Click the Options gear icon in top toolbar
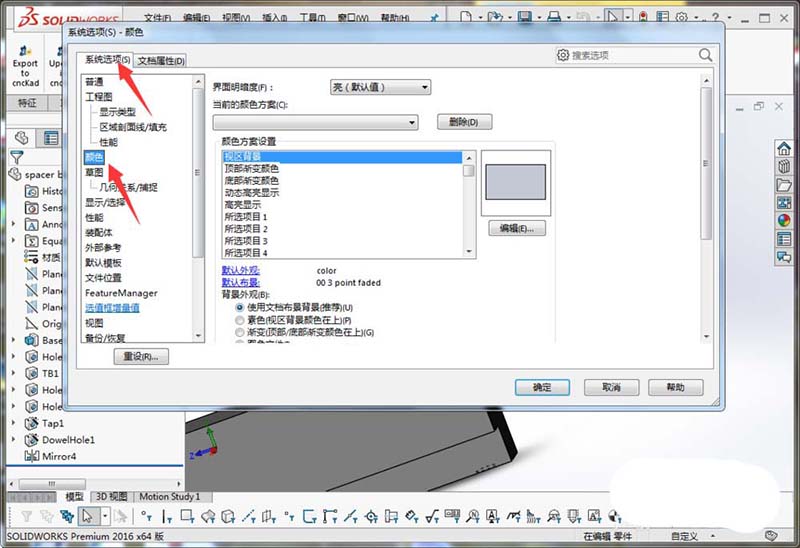The image size is (800, 548). pyautogui.click(x=682, y=17)
